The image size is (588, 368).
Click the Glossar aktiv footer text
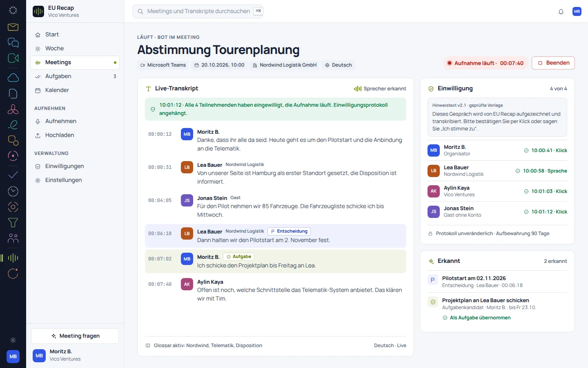[x=208, y=346]
